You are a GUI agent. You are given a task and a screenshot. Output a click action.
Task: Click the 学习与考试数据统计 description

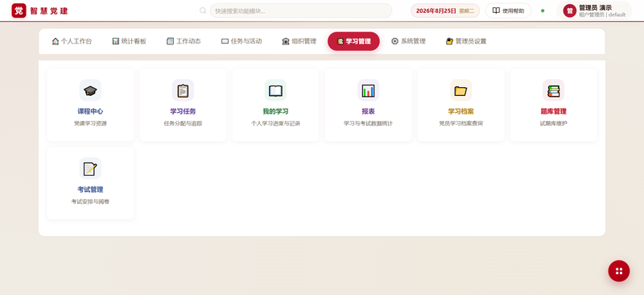(x=369, y=123)
